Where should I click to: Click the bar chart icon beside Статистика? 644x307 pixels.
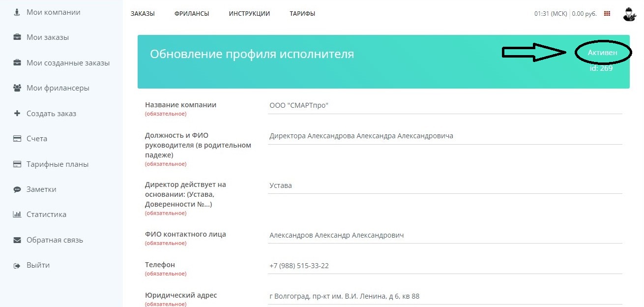[17, 215]
